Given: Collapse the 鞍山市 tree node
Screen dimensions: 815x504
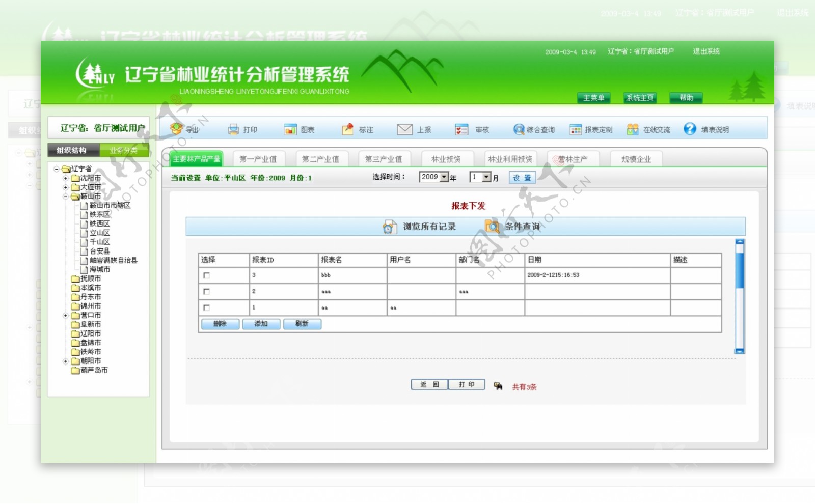Looking at the screenshot, I should tap(66, 197).
